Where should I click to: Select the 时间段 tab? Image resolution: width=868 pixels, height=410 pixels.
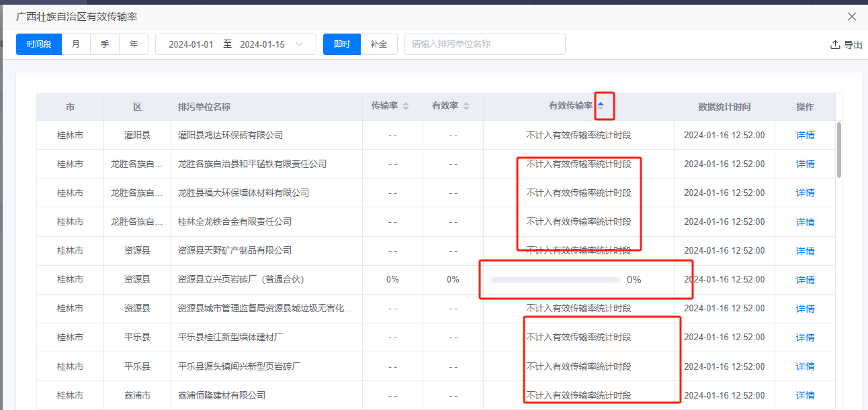click(x=39, y=44)
